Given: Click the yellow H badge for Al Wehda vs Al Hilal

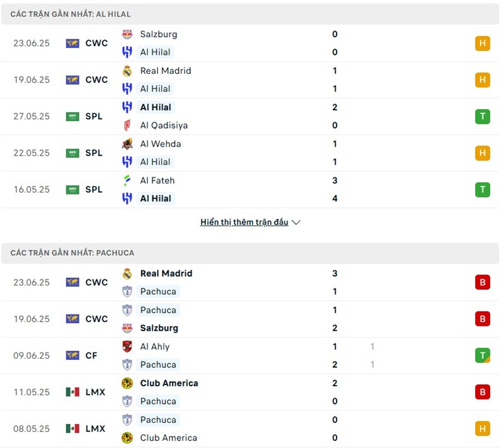Looking at the screenshot, I should pos(483,152).
